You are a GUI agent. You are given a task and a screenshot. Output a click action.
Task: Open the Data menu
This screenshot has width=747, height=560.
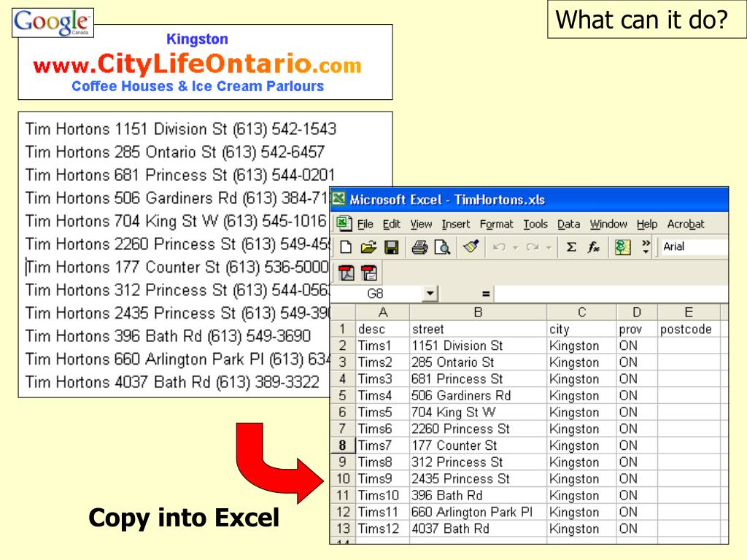(x=569, y=224)
